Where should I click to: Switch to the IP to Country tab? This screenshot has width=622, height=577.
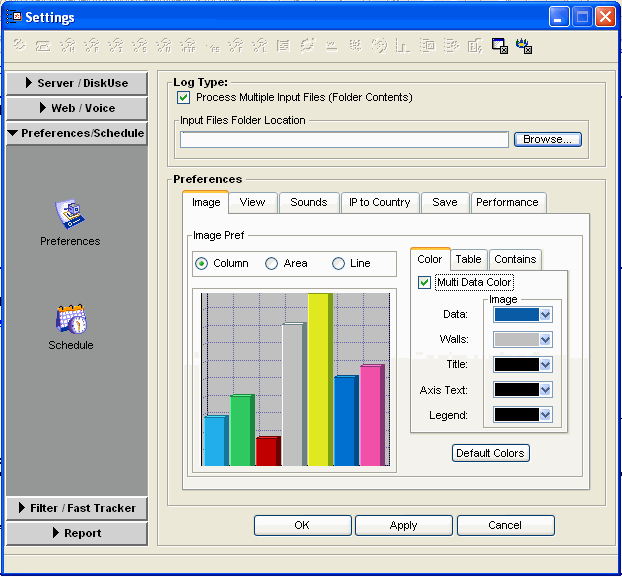tap(377, 202)
